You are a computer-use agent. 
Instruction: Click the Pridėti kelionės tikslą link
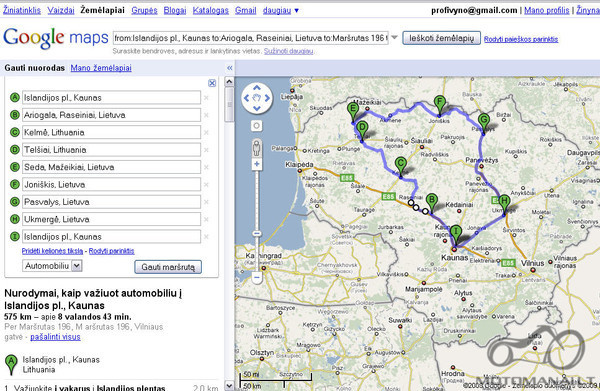coord(52,251)
